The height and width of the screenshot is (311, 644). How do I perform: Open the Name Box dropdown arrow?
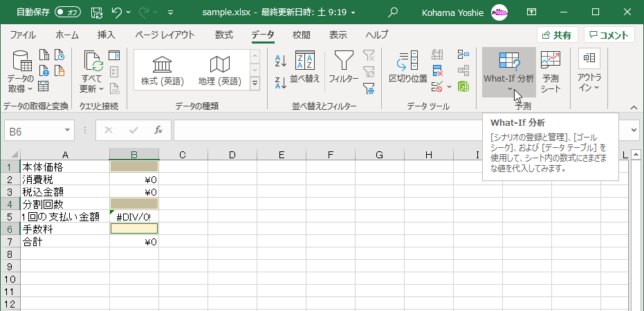point(67,131)
